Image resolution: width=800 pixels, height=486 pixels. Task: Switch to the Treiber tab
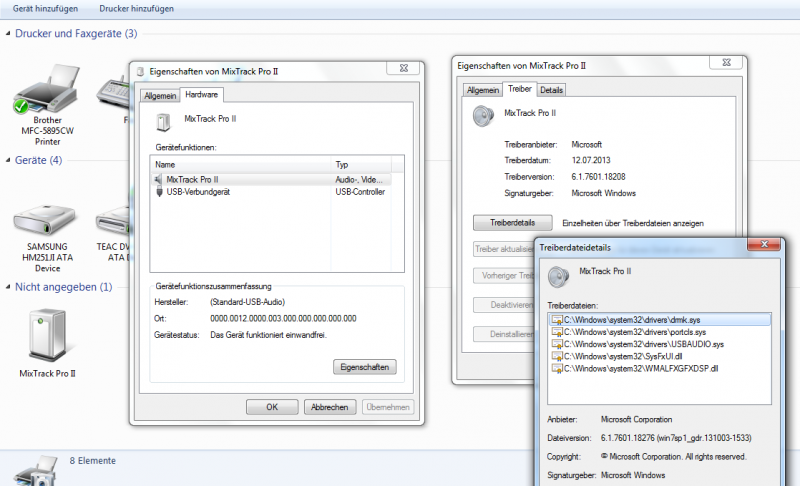point(519,89)
